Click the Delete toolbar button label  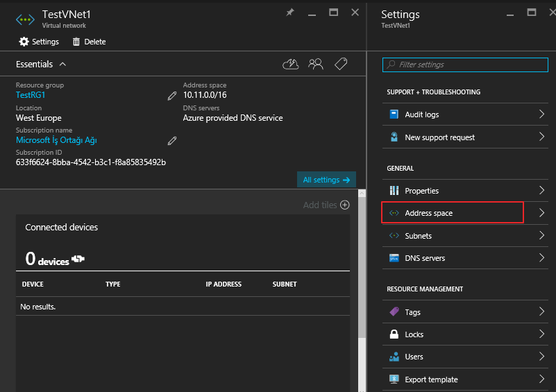pos(95,42)
